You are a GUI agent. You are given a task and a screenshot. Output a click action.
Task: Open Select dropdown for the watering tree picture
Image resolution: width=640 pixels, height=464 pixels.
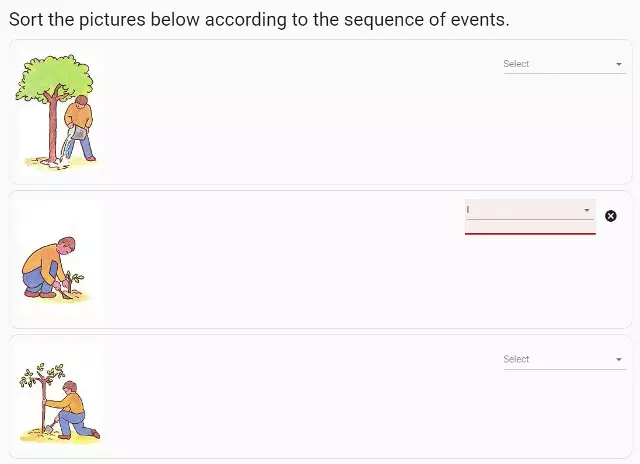[564, 64]
